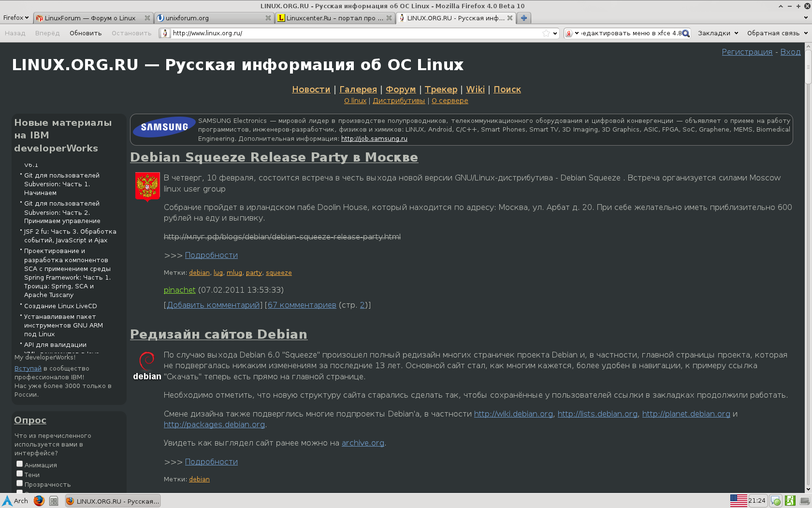Switch to the Linuxcenter.Ru tab
This screenshot has width=812, height=508.
pyautogui.click(x=334, y=18)
